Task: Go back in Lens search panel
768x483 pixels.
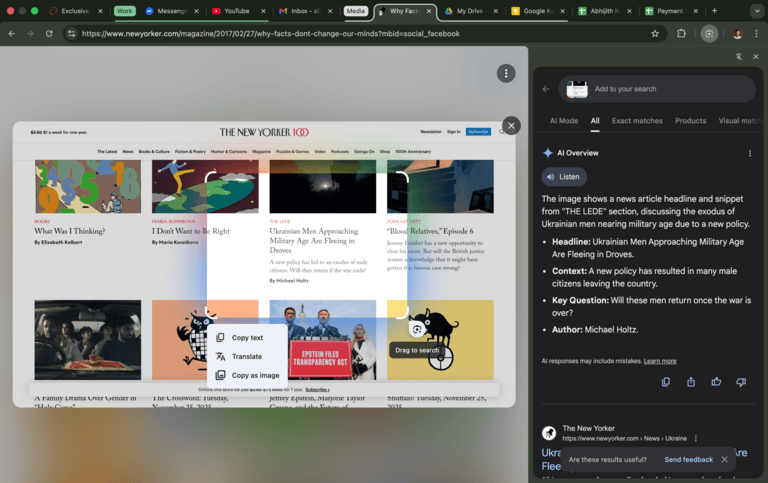Action: [546, 89]
